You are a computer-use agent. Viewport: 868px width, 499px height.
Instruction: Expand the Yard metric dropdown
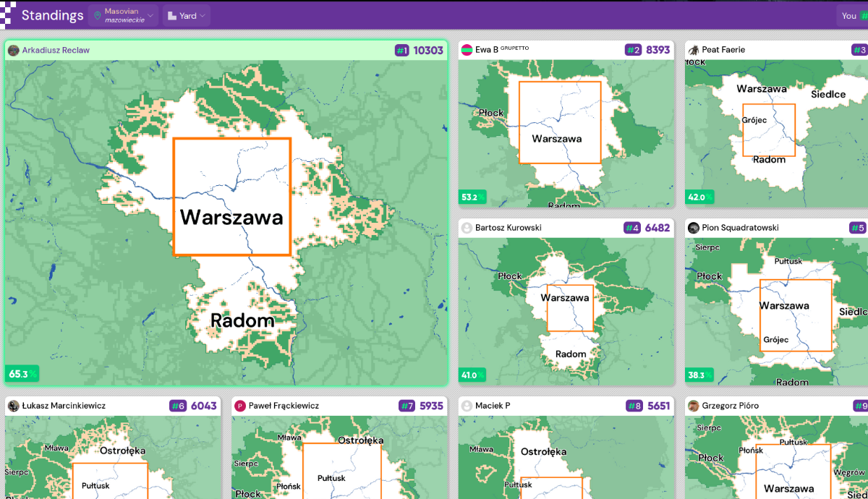186,15
